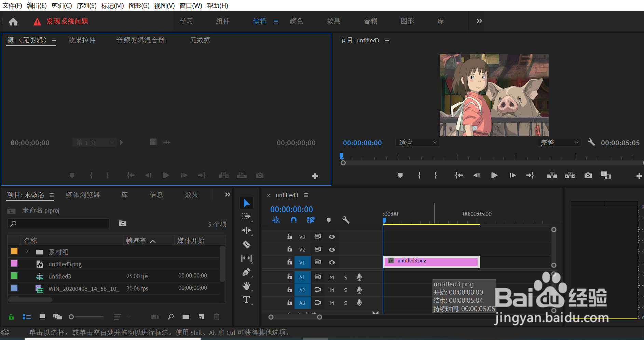
Task: Open the 序列(S) menu
Action: tap(86, 5)
